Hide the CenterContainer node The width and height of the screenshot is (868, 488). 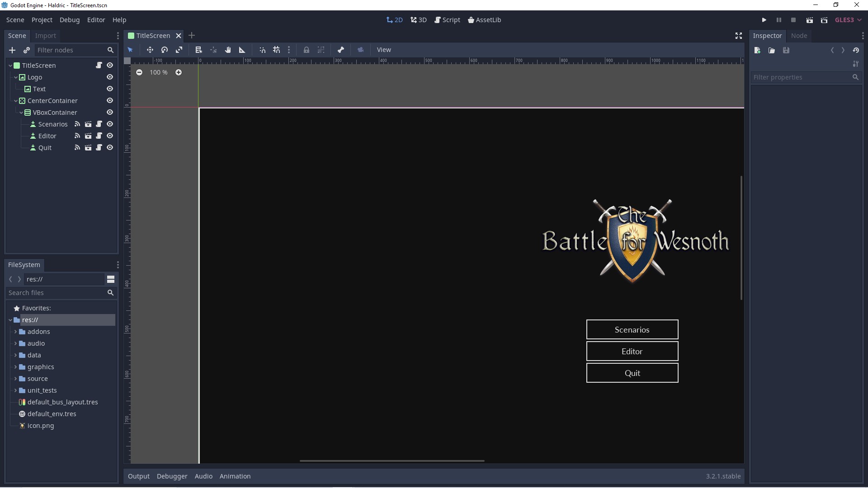(110, 101)
